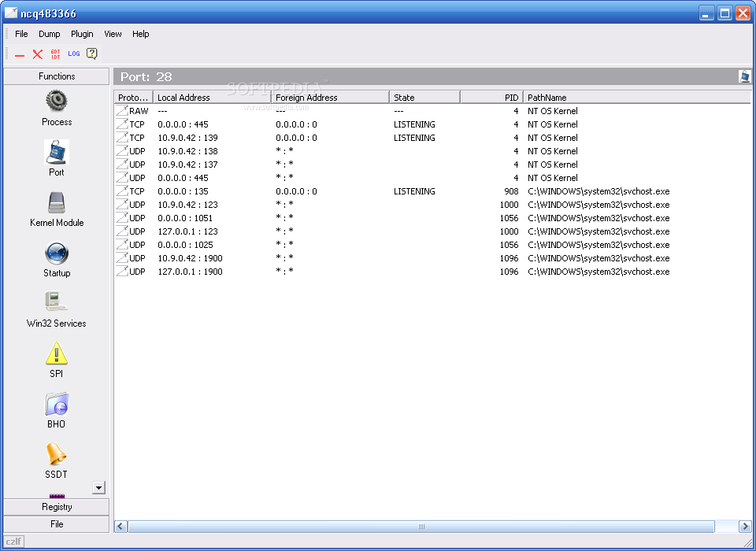756x551 pixels.
Task: Click the RAW row icon
Action: (x=122, y=111)
